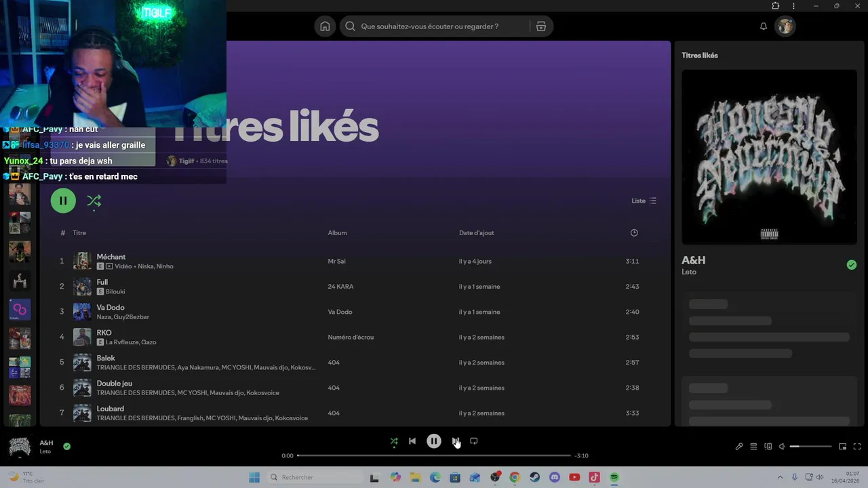Open Google Chrome from the taskbar
The image size is (868, 488).
(515, 477)
